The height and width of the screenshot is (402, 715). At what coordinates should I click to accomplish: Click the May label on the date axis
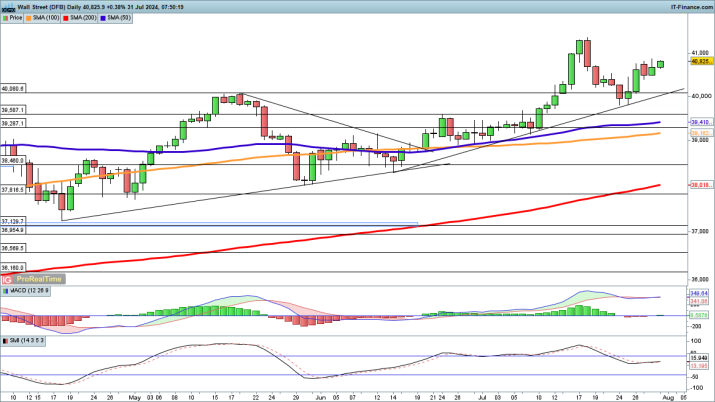tap(135, 396)
